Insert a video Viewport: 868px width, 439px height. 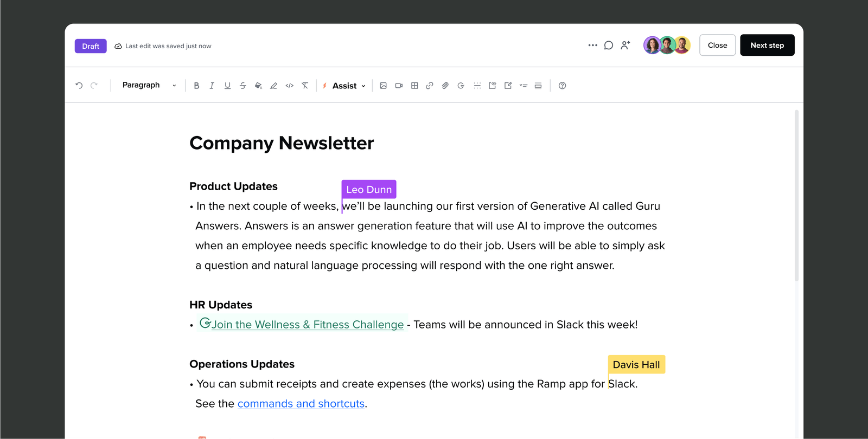click(399, 86)
